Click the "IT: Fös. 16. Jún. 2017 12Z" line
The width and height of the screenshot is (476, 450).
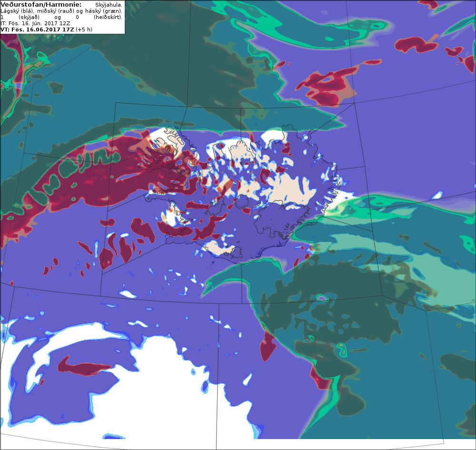point(36,23)
